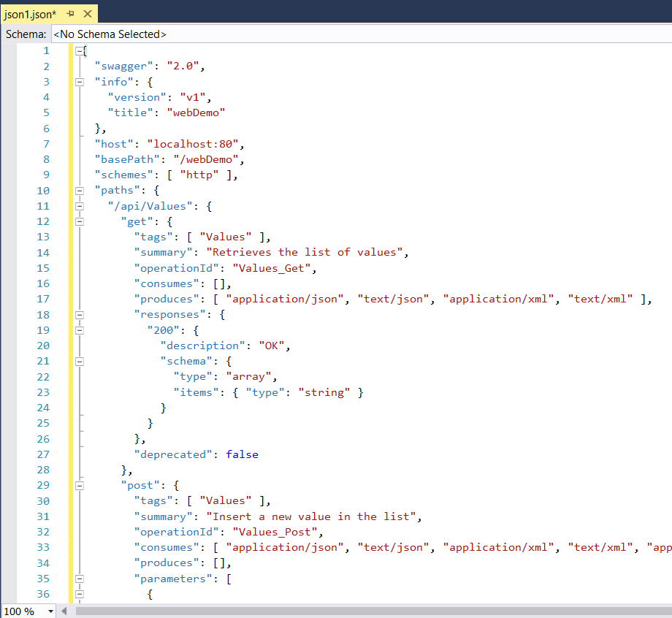Image resolution: width=672 pixels, height=618 pixels.
Task: Click the "application/xml" value on line 17
Action: [x=498, y=300]
